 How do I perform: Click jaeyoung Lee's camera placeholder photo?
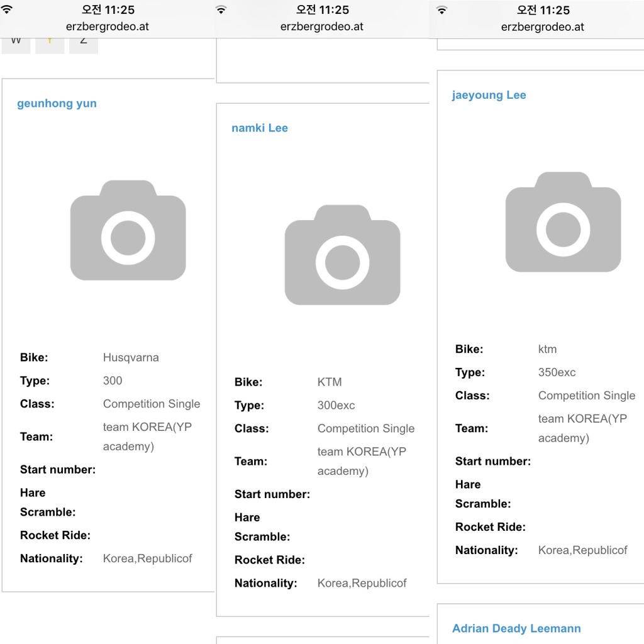563,222
